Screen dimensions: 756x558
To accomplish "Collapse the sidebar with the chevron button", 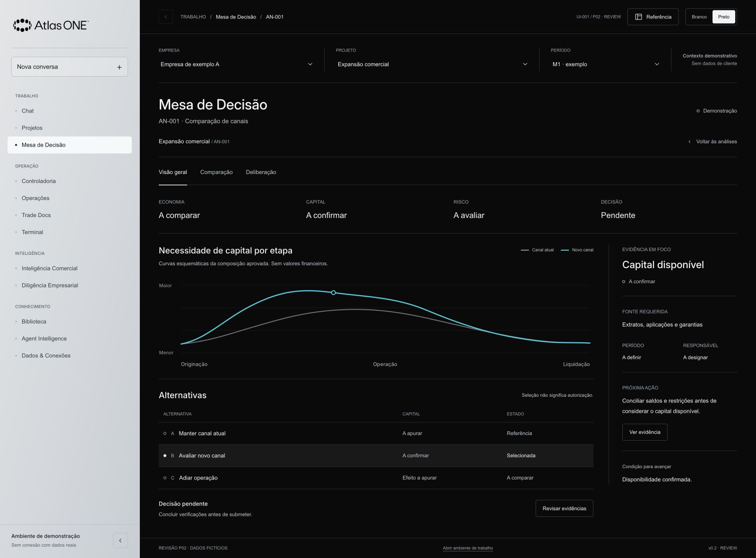I will pos(120,541).
